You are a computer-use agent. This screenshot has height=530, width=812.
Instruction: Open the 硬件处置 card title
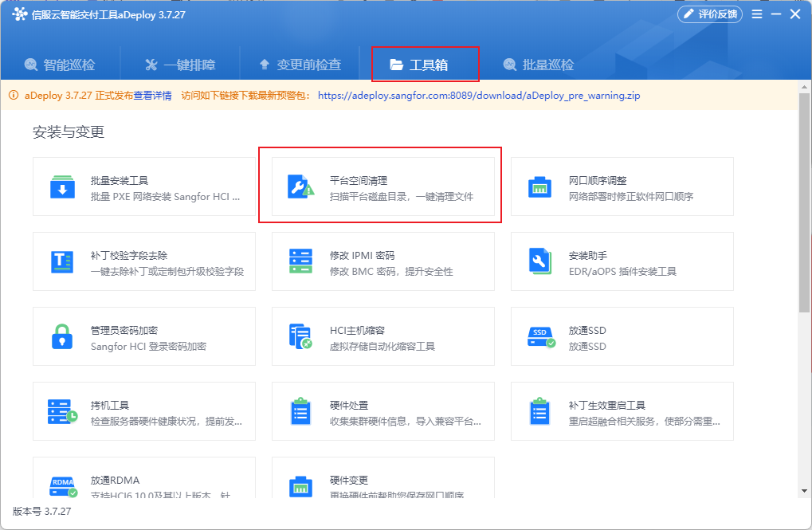tap(349, 405)
